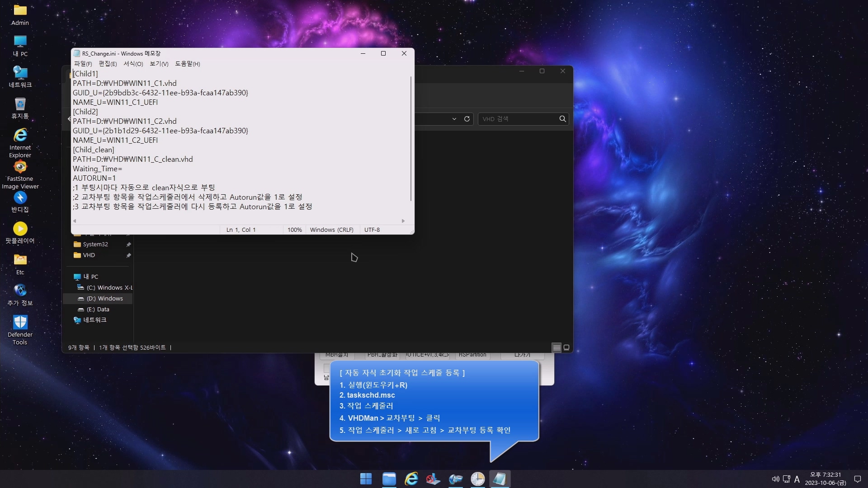Click the UTF-8 status bar entry
Screen dimensions: 868x488
pos(372,230)
